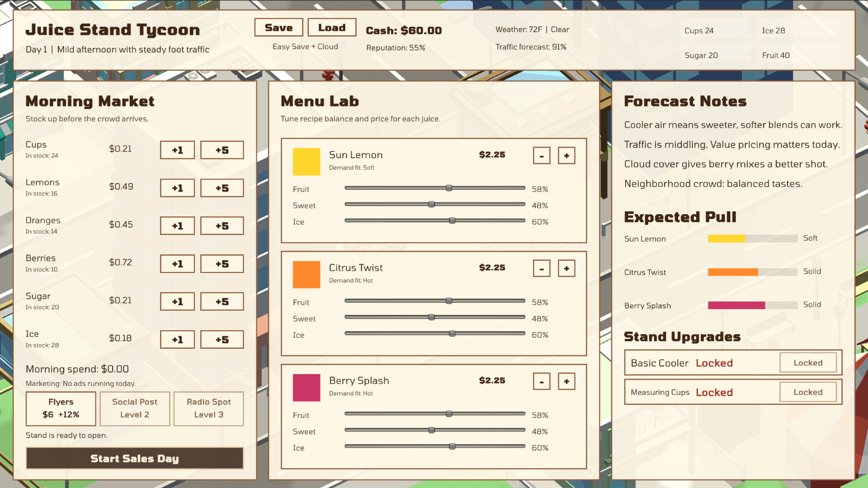Click the Cash: $60.00 display

point(404,31)
